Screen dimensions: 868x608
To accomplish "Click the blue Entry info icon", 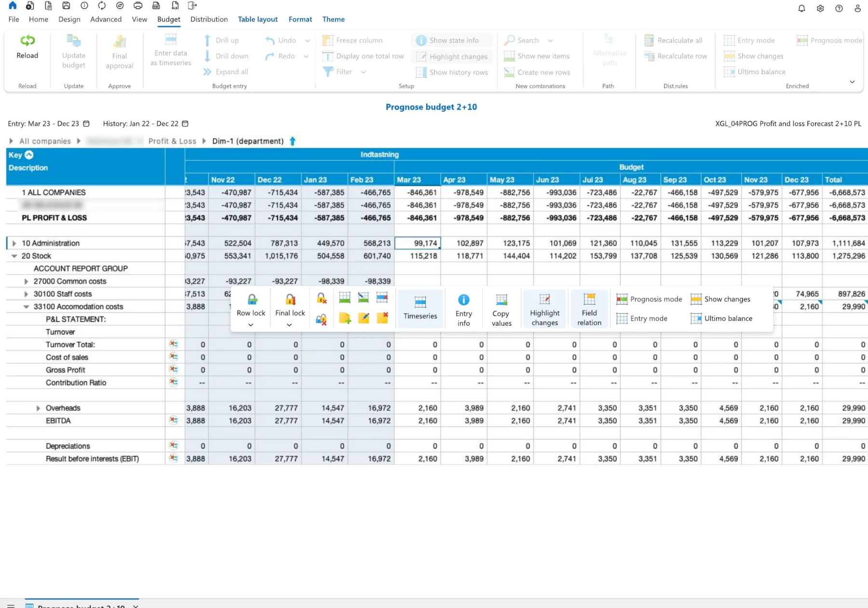I will (463, 300).
